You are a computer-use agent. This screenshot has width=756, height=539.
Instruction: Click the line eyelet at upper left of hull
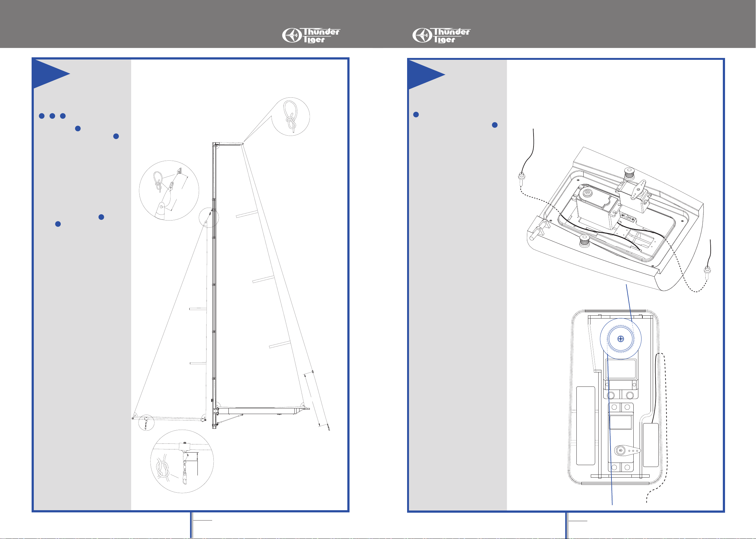(522, 179)
